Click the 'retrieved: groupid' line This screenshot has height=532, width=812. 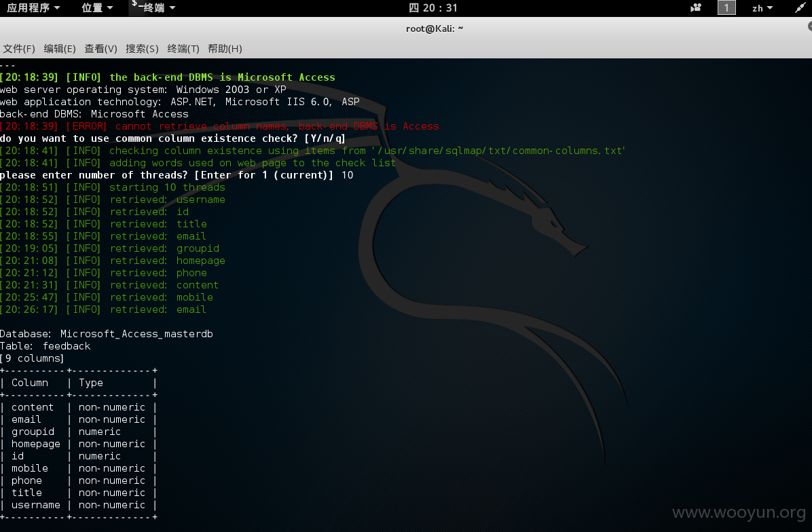110,248
